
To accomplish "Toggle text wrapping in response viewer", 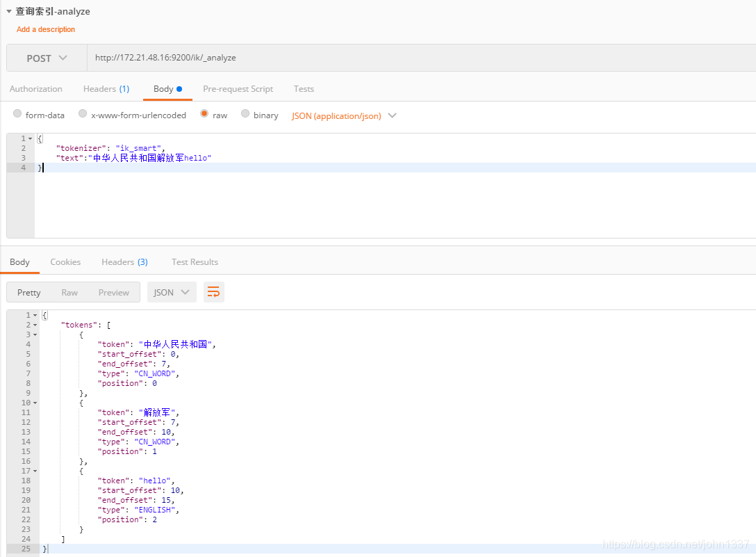I will tap(213, 292).
